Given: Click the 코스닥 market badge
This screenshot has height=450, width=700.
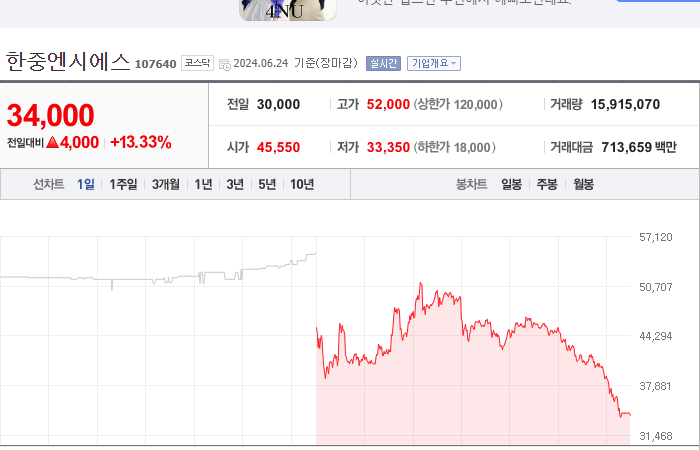Looking at the screenshot, I should point(197,63).
